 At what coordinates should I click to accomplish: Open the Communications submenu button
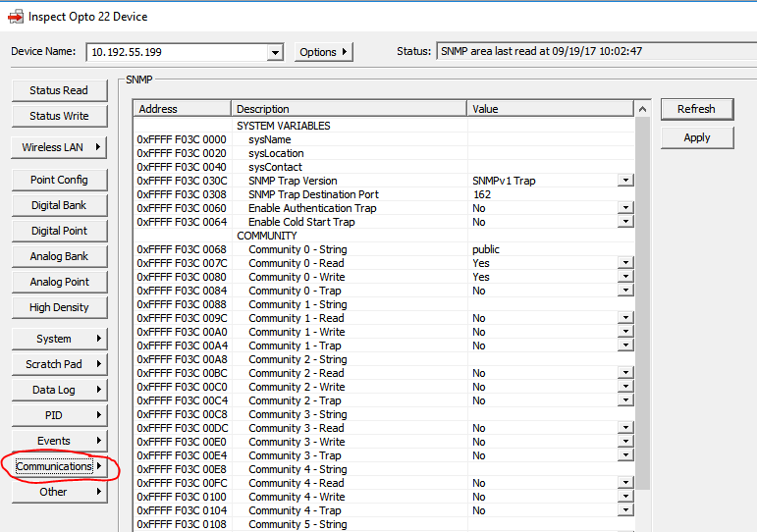(59, 466)
